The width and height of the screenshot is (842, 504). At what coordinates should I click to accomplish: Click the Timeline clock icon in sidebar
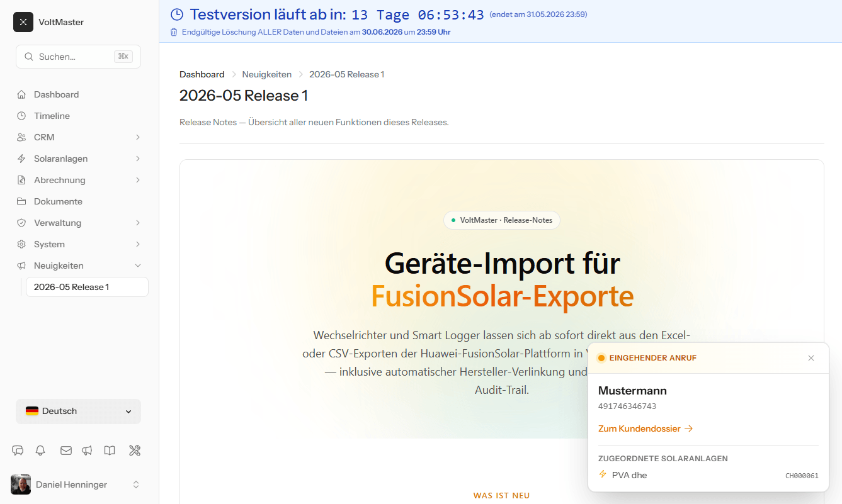[21, 116]
